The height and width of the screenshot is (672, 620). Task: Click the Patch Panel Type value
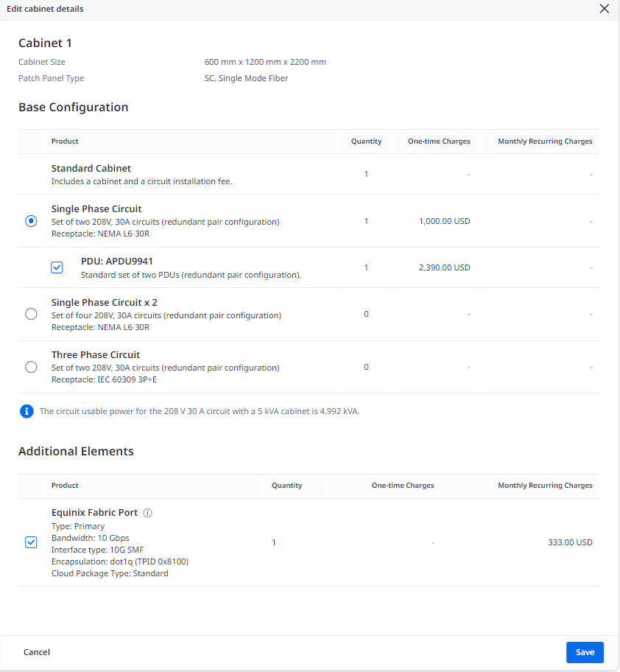246,78
